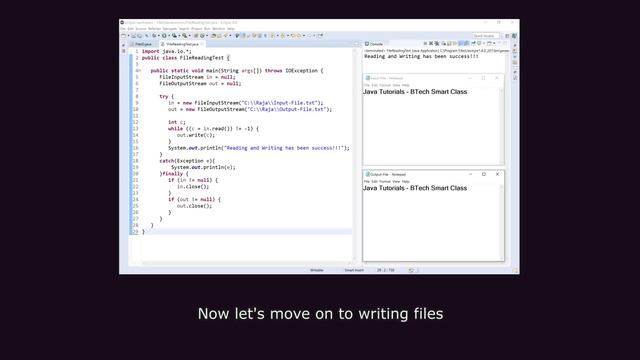Open Format menu in Output-File Notepad
The width and height of the screenshot is (640, 360).
(384, 181)
